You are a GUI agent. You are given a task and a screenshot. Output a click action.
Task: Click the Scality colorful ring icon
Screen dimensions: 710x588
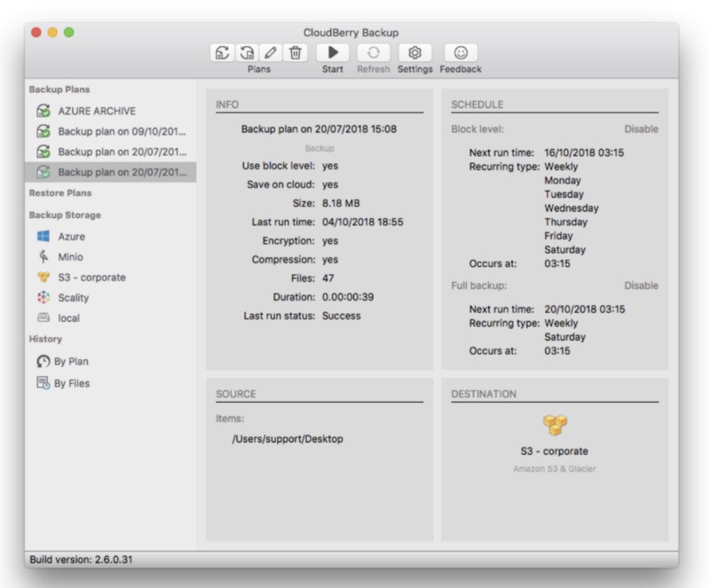(43, 297)
